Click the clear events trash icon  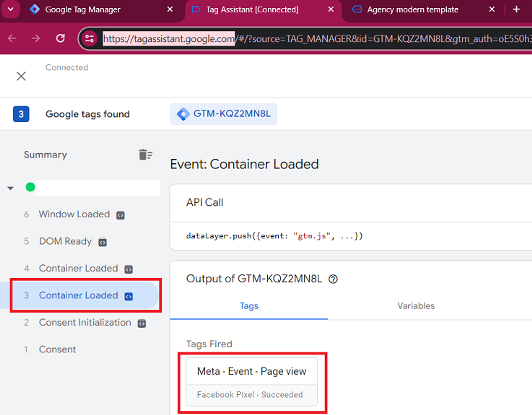pyautogui.click(x=145, y=155)
